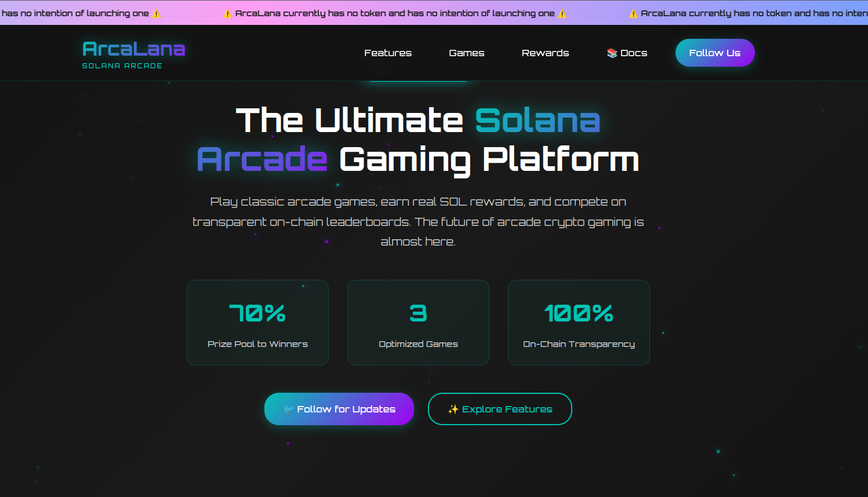Click the ArcaLana logo
The height and width of the screenshot is (497, 868).
click(133, 49)
